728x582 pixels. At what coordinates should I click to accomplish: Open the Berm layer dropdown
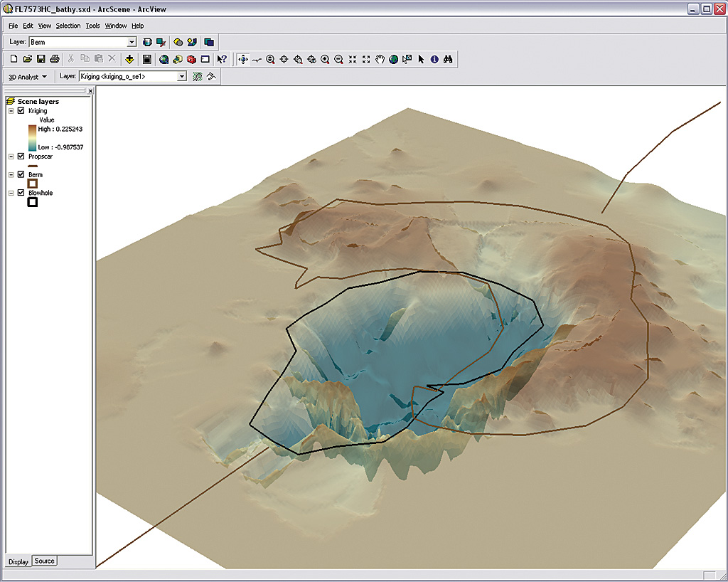click(x=132, y=42)
